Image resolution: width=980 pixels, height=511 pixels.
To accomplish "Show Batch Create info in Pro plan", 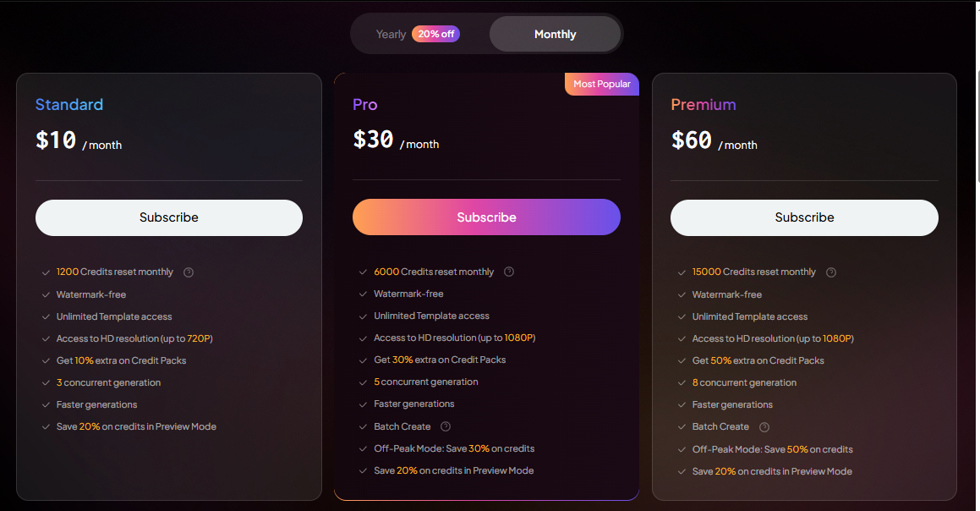I will pos(446,426).
